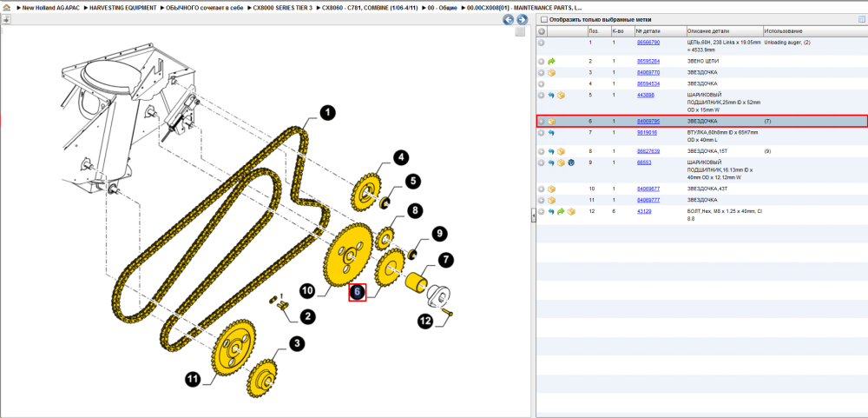Click the green arrow icon for bolt 43129

tap(561, 212)
